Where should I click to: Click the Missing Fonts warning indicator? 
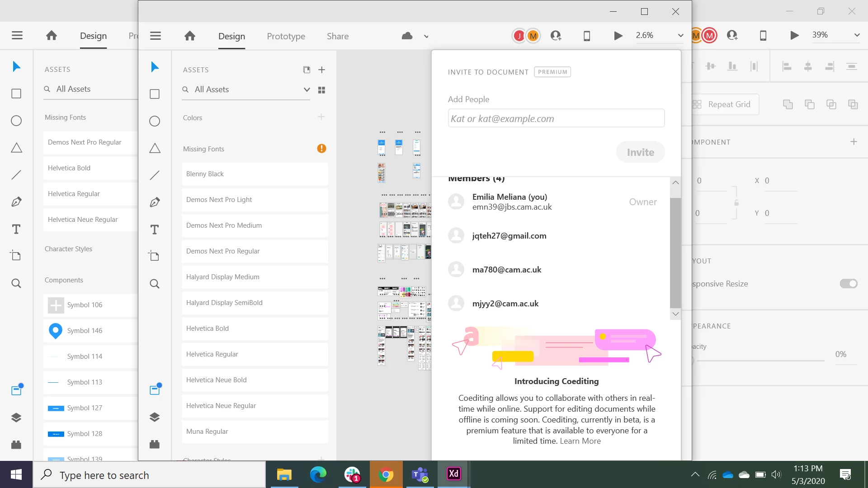pos(321,149)
